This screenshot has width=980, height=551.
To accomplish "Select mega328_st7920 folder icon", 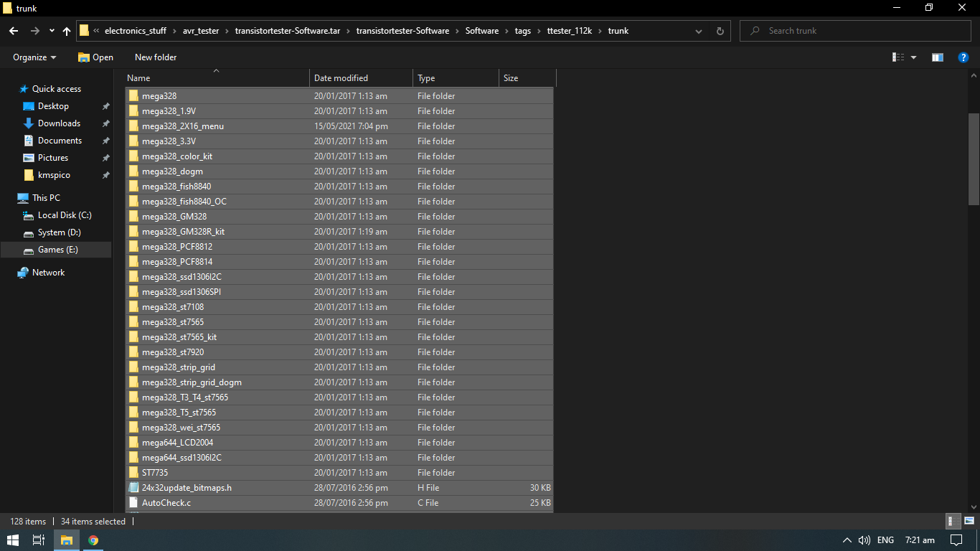I will pyautogui.click(x=133, y=352).
